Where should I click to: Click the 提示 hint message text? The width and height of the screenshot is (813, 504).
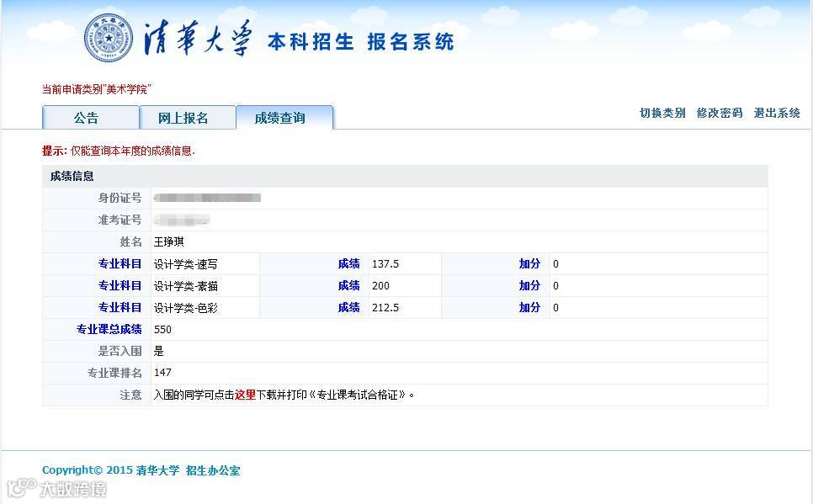tap(118, 151)
